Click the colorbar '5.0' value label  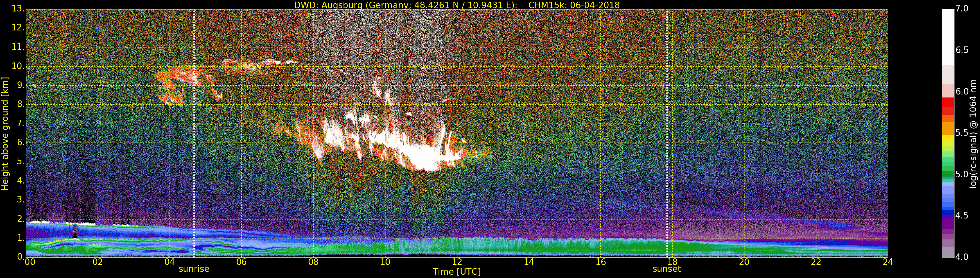[962, 174]
